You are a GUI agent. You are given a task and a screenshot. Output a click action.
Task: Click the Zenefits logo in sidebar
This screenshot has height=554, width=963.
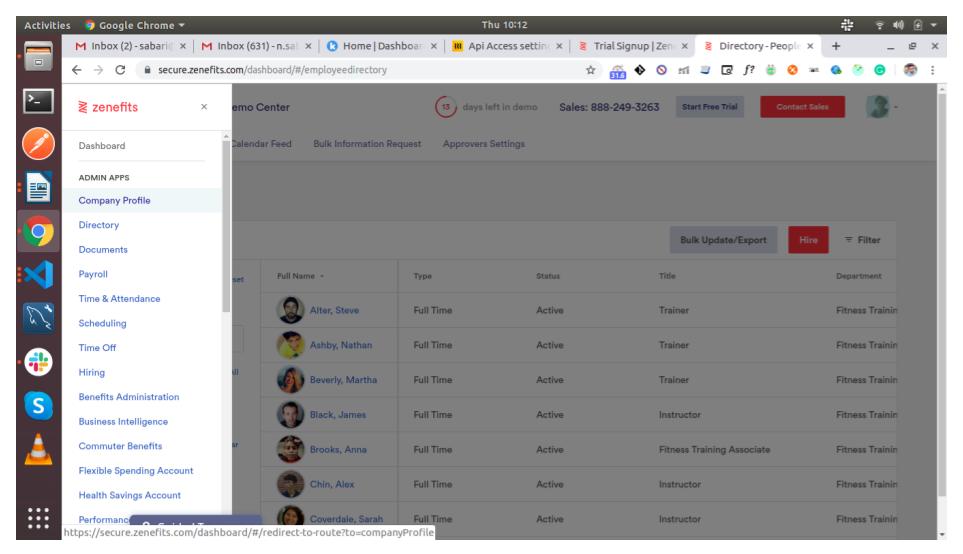click(x=108, y=107)
